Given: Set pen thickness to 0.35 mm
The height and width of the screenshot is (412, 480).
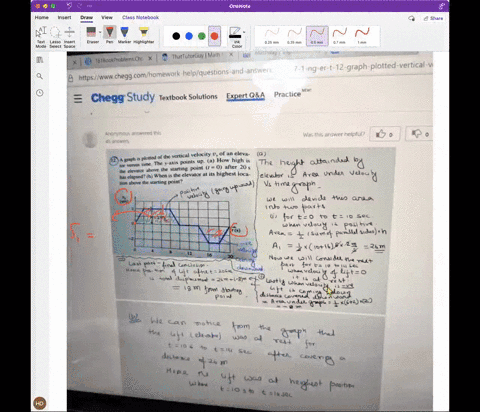Looking at the screenshot, I should [x=294, y=36].
